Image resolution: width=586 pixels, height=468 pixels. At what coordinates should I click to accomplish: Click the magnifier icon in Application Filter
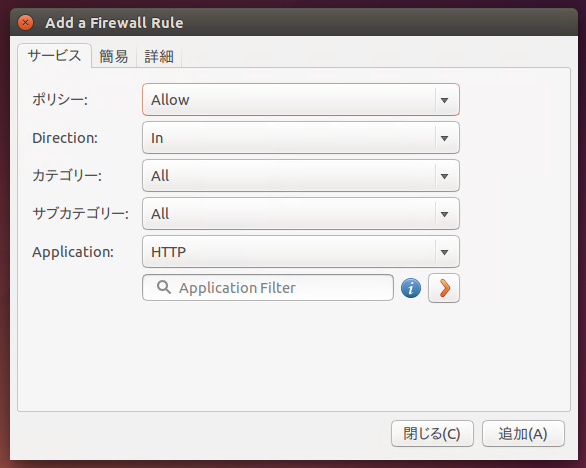click(164, 287)
